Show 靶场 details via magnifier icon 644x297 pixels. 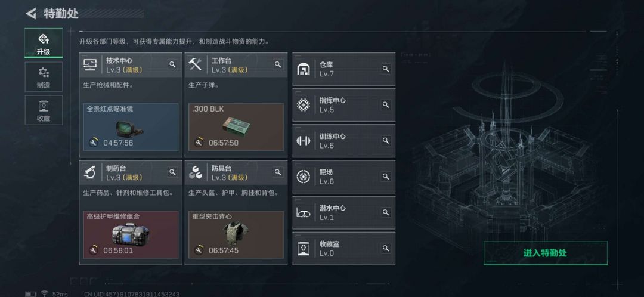pyautogui.click(x=386, y=177)
